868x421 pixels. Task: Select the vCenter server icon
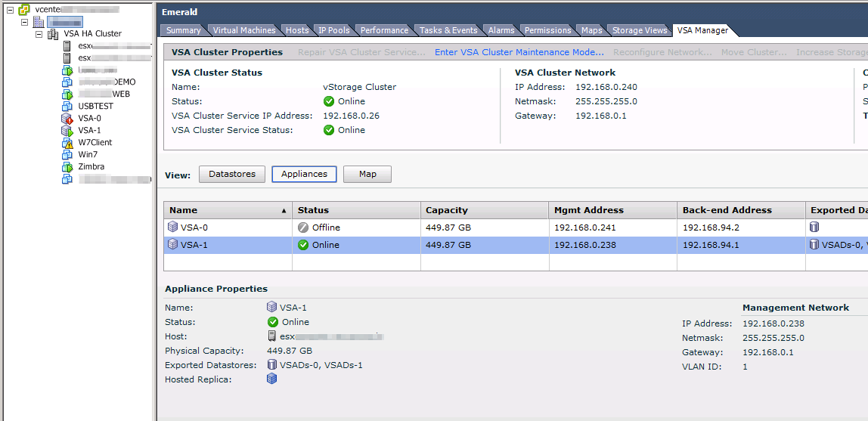coord(24,9)
